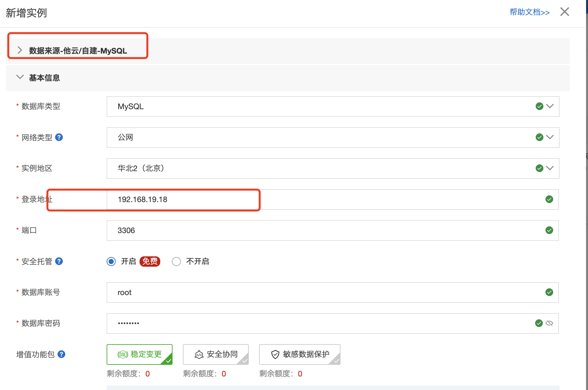
Task: Click the green check icon in 实例地区
Action: (x=539, y=168)
